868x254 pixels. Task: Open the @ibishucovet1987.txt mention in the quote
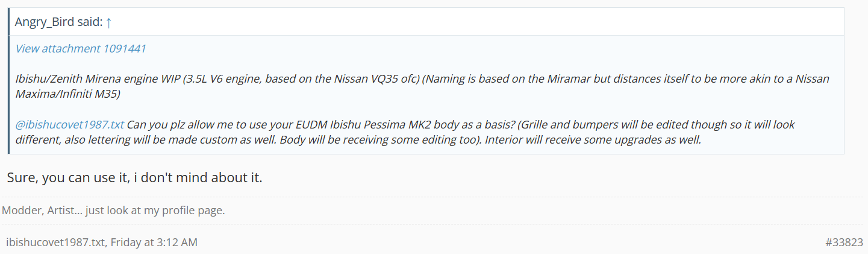click(70, 125)
